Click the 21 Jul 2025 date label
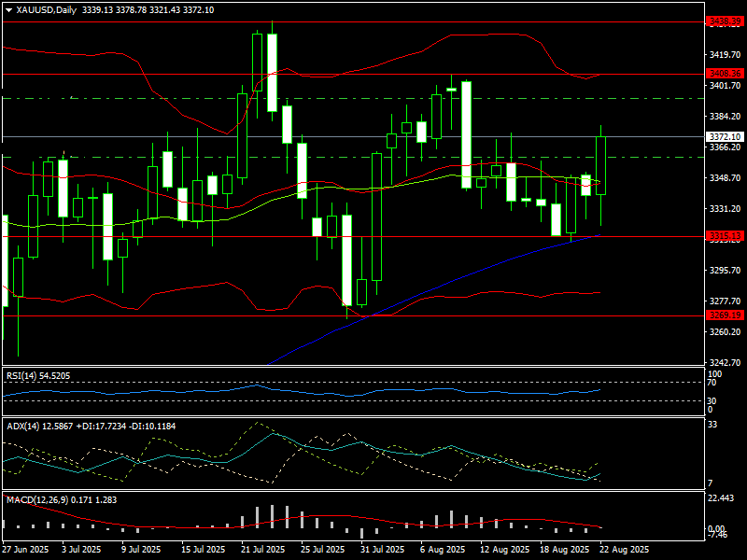The height and width of the screenshot is (560, 747). tap(262, 550)
